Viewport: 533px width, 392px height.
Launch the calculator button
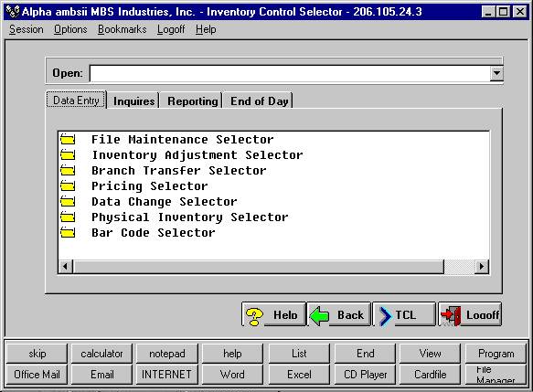pyautogui.click(x=101, y=354)
